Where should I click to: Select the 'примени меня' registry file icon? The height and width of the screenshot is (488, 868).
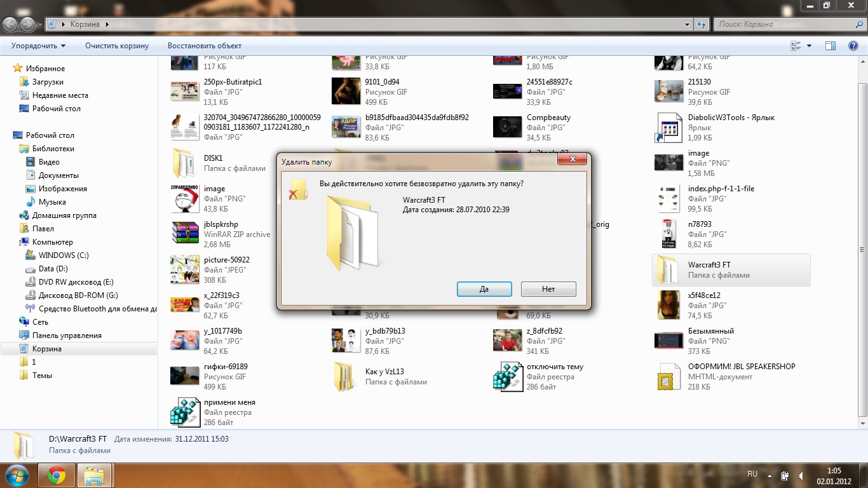[x=185, y=412]
